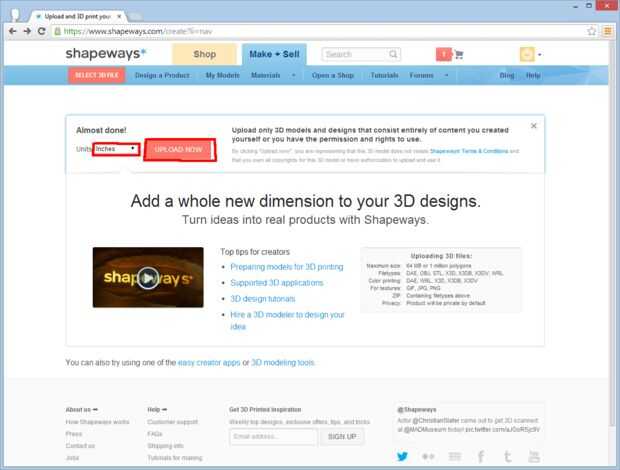The height and width of the screenshot is (470, 620).
Task: Expand the About us footer heading
Action: click(x=81, y=410)
